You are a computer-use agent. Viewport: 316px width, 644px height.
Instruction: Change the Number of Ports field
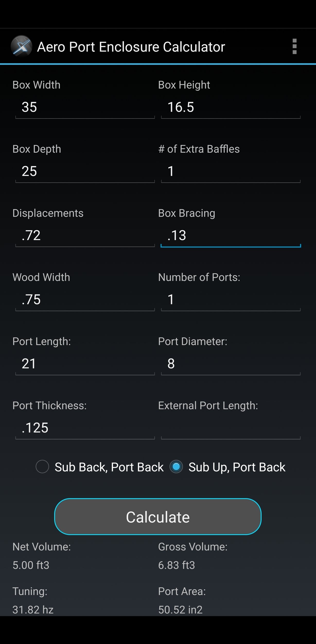coord(231,300)
